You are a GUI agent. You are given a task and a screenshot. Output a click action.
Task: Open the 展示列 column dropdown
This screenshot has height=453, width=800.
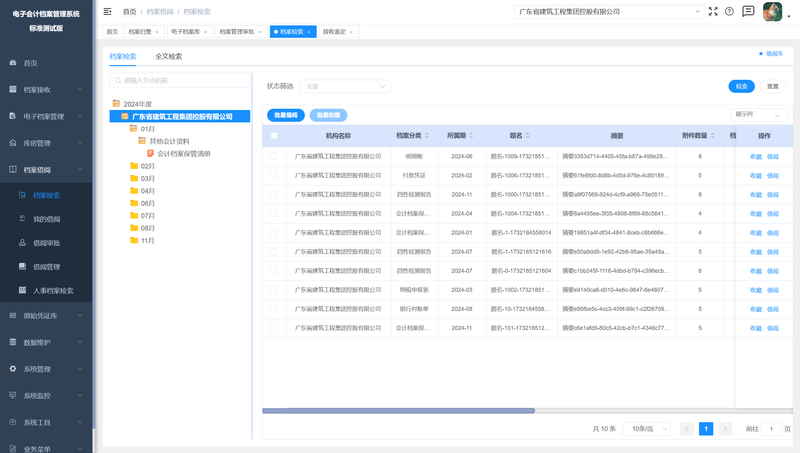[759, 115]
